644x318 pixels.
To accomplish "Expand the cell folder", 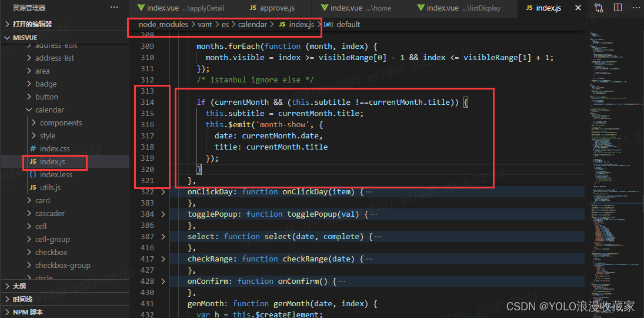I will pyautogui.click(x=41, y=227).
